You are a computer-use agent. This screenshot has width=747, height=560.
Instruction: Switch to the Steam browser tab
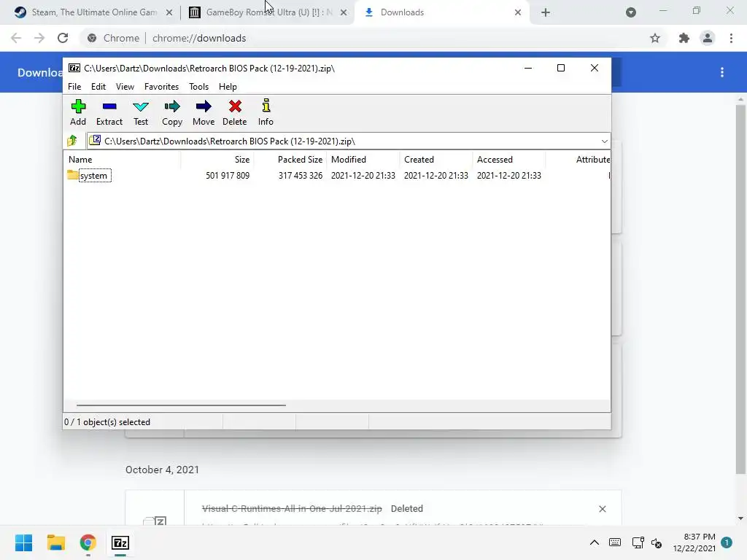coord(94,12)
